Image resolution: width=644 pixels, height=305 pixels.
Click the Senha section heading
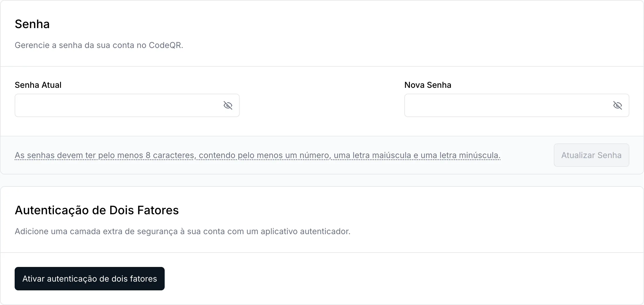tap(32, 24)
